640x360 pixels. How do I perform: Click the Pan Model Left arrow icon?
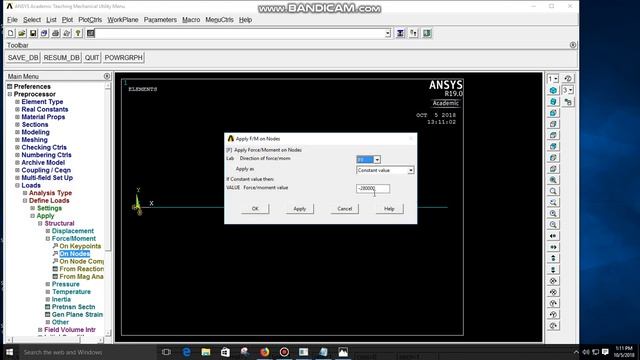point(553,236)
